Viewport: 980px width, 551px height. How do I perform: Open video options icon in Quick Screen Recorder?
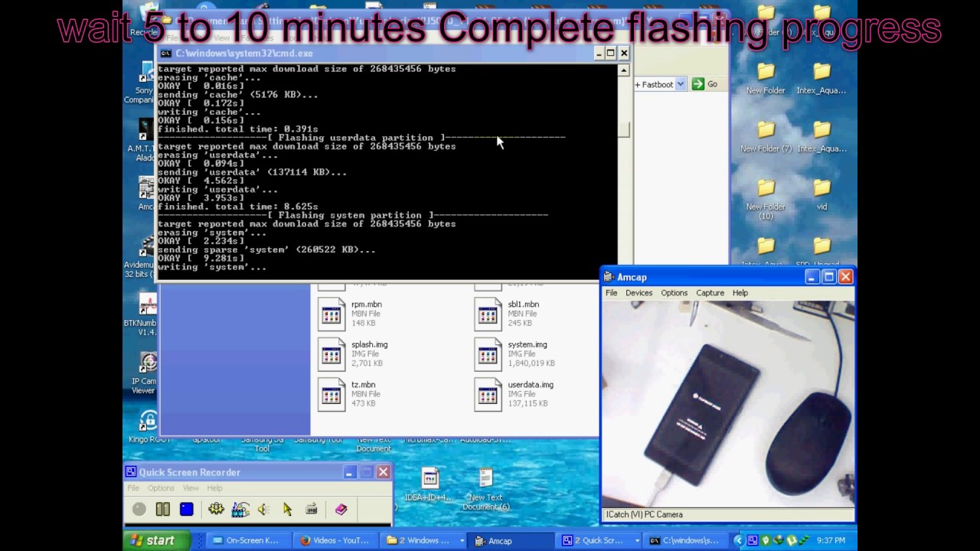pyautogui.click(x=240, y=509)
